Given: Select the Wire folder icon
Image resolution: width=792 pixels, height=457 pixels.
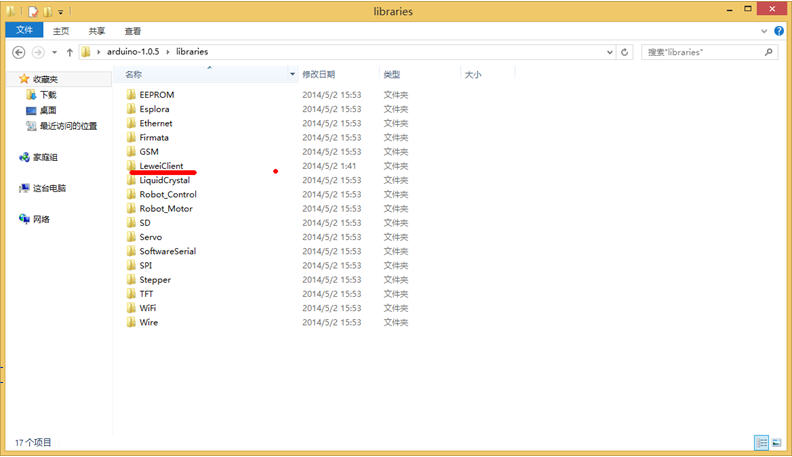Looking at the screenshot, I should [131, 322].
